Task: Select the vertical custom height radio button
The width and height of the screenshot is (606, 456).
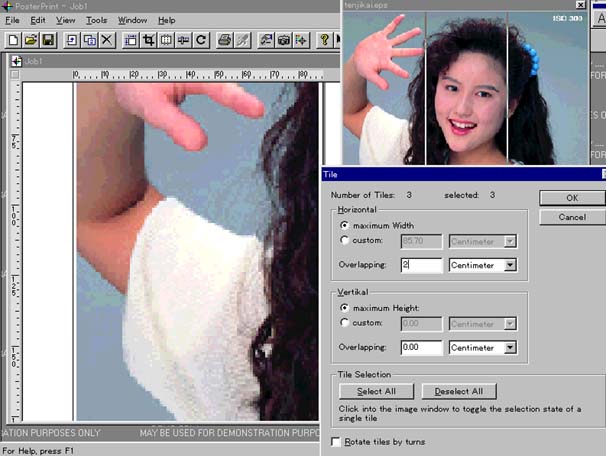Action: (x=345, y=320)
